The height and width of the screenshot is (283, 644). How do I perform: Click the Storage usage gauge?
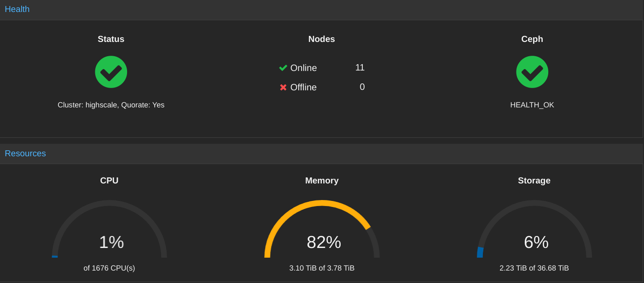point(534,235)
